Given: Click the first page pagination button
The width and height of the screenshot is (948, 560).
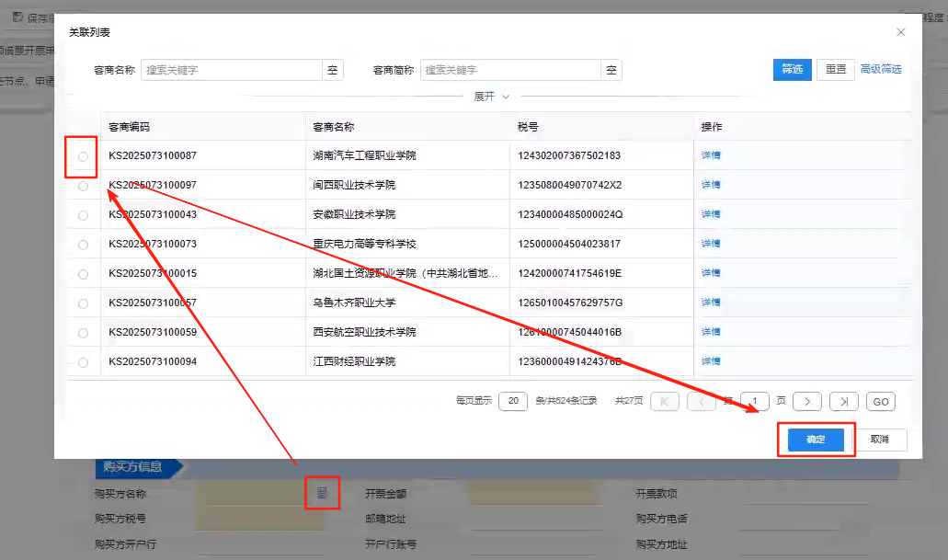Looking at the screenshot, I should click(665, 401).
